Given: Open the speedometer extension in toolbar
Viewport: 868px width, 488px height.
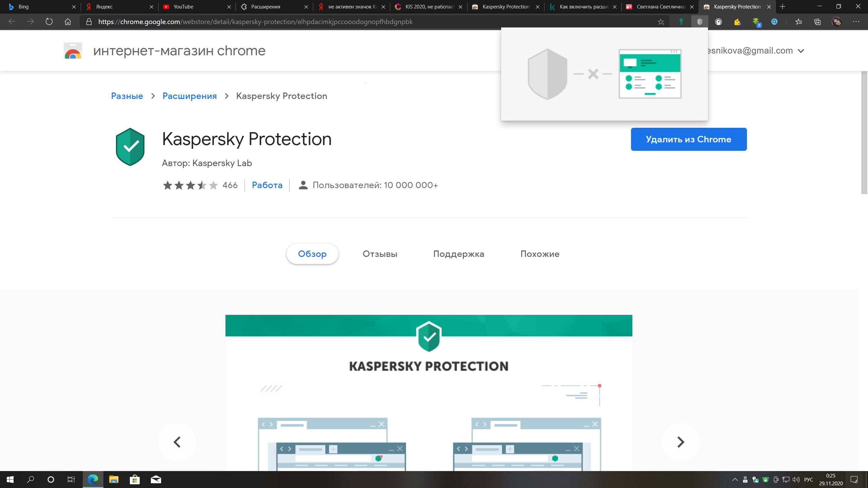Looking at the screenshot, I should (x=718, y=22).
